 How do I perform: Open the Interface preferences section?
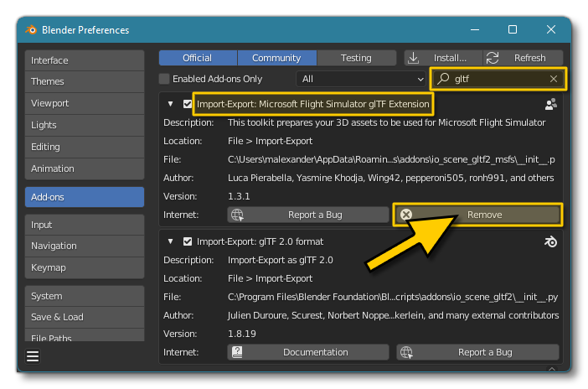(x=85, y=60)
